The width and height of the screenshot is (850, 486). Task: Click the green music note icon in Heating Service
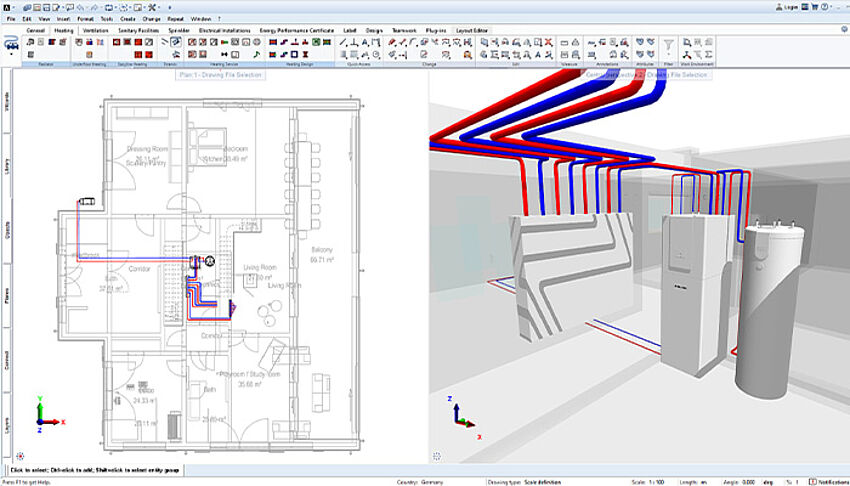point(257,55)
